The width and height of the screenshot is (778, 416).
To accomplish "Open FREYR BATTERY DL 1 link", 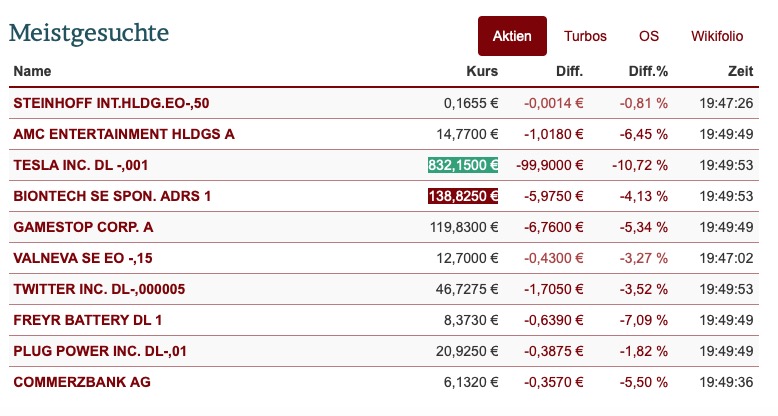I will pyautogui.click(x=88, y=320).
